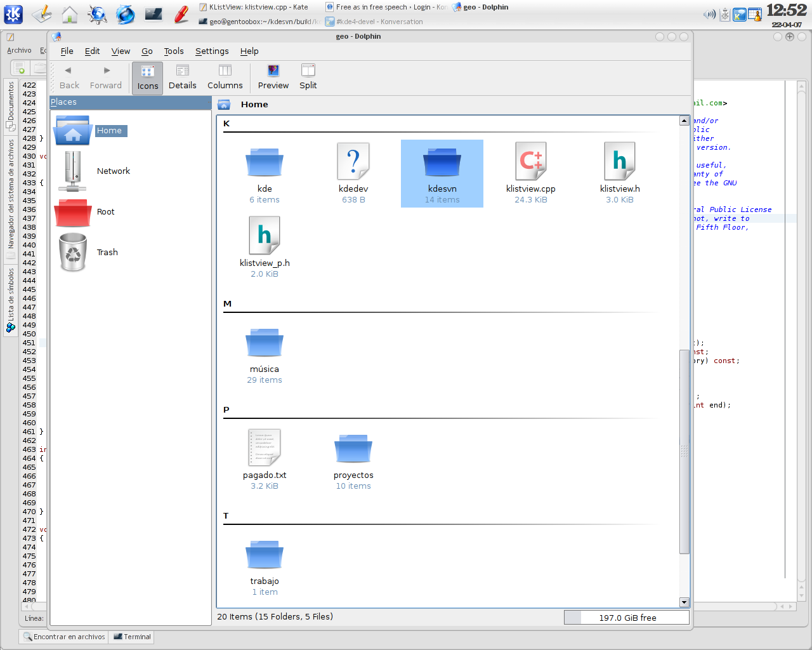Click the scroll-up arrow of the file view
The height and width of the screenshot is (650, 812).
tap(684, 121)
